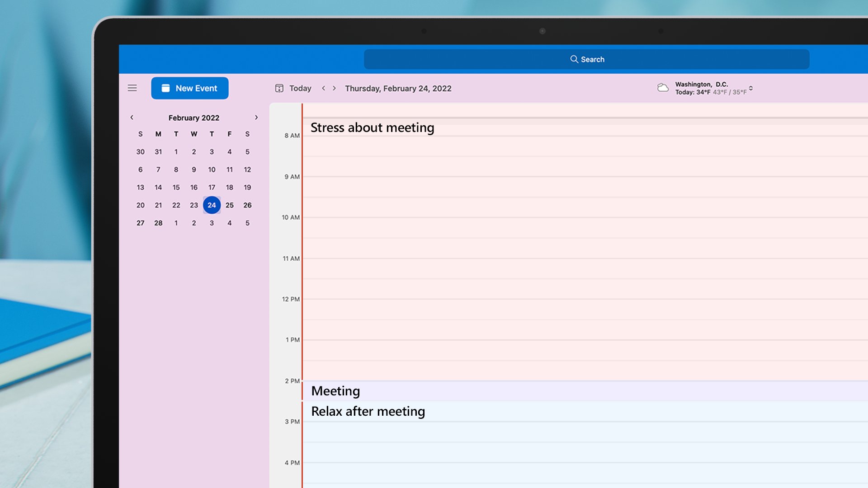Open the Relax after meeting event

[x=368, y=411]
